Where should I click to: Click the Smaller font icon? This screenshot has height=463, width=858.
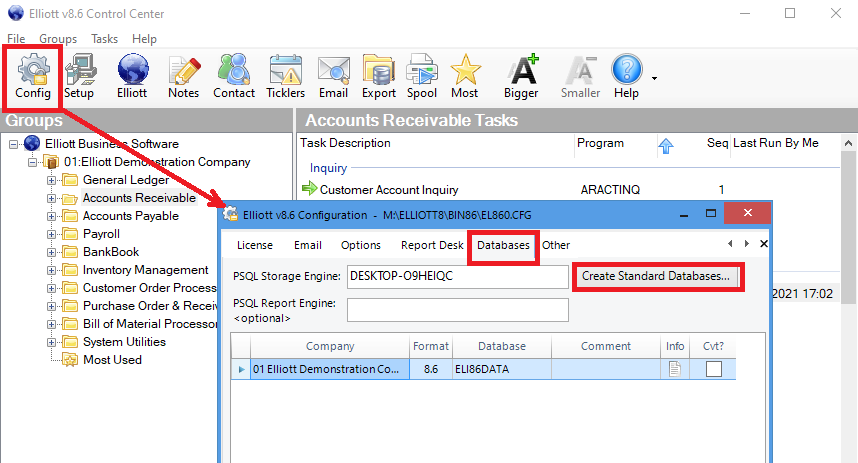point(581,77)
